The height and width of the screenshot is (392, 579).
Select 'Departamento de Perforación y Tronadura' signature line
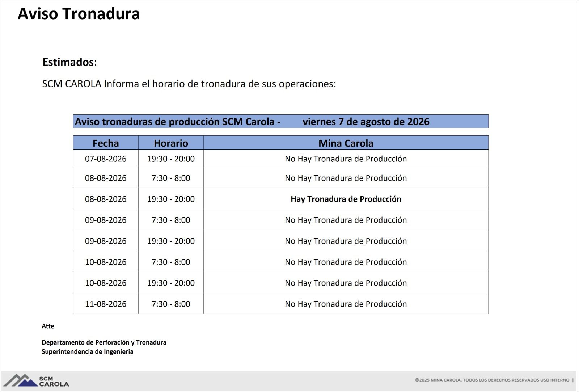tap(104, 342)
